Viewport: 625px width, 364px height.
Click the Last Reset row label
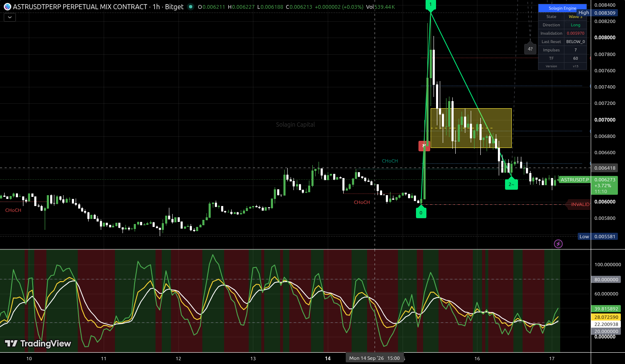pos(551,42)
